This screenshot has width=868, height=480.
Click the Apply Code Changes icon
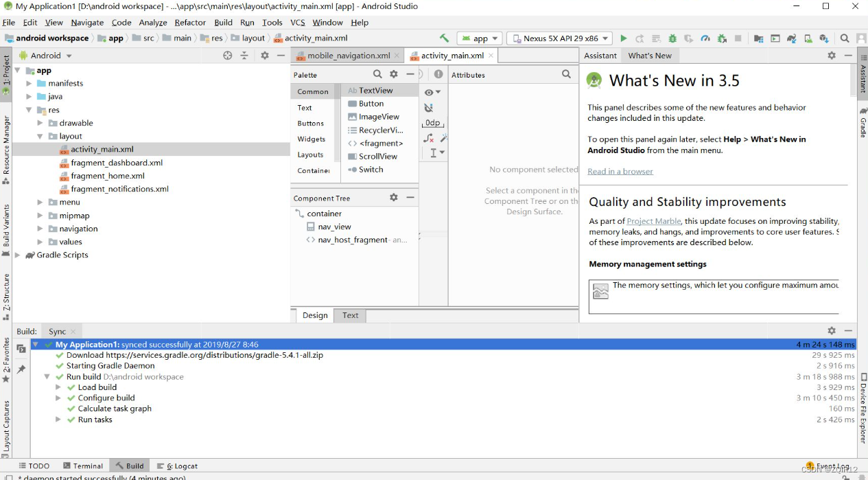click(x=656, y=38)
